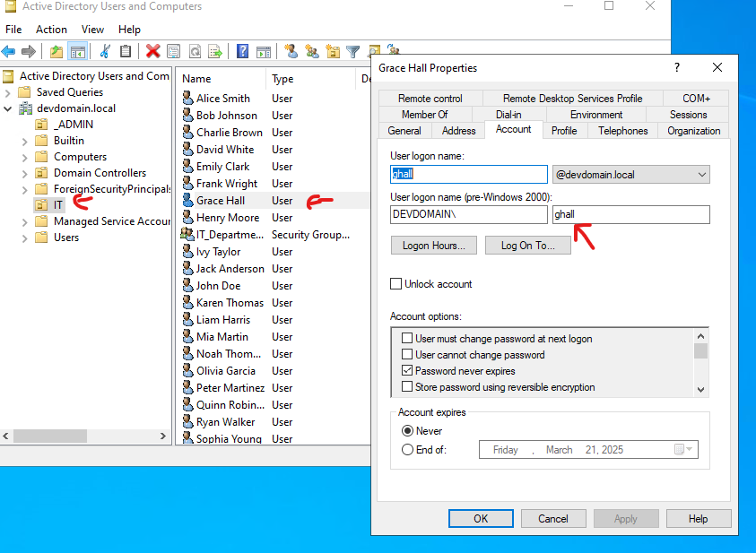Click the tree pane horizontal scrollbar thumb

pyautogui.click(x=50, y=436)
